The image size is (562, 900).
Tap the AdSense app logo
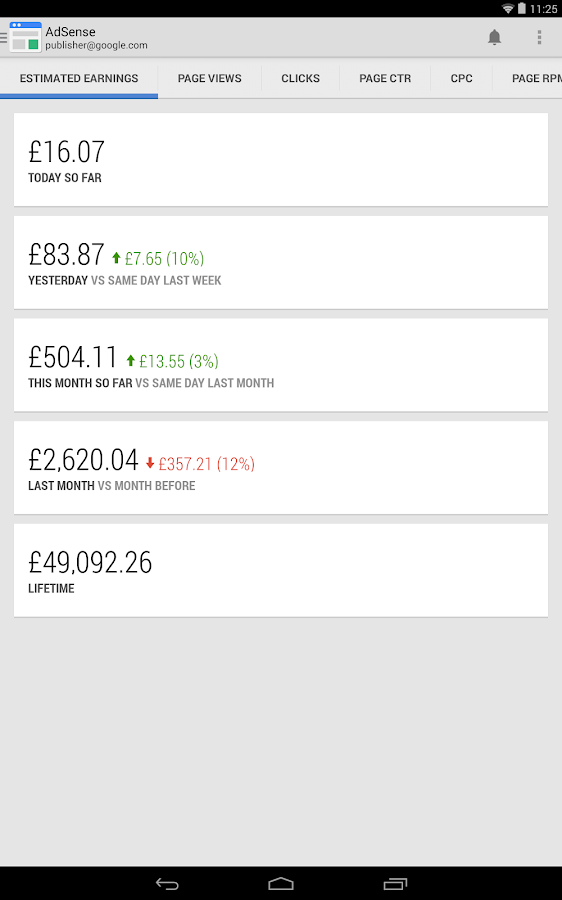coord(26,37)
